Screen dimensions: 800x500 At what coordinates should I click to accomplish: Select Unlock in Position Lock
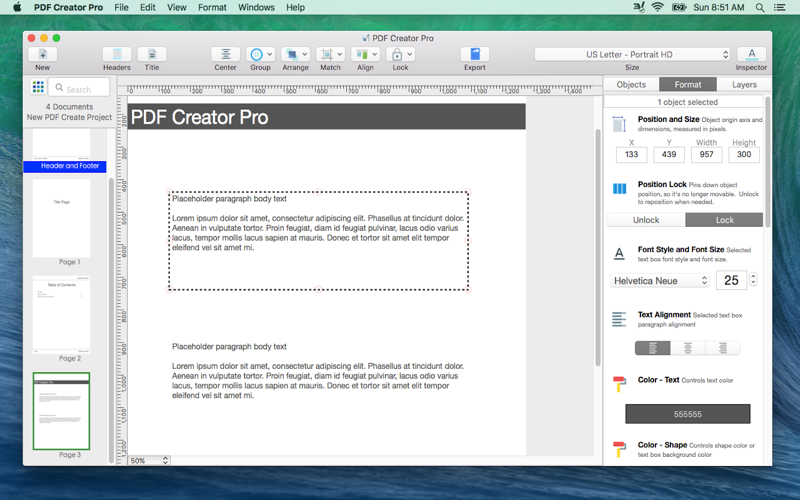(646, 220)
